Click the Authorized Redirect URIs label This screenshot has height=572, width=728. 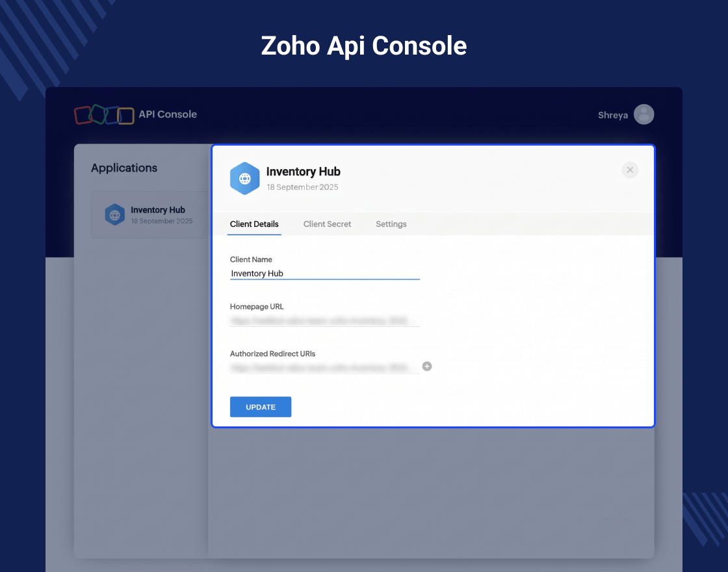[x=272, y=354]
